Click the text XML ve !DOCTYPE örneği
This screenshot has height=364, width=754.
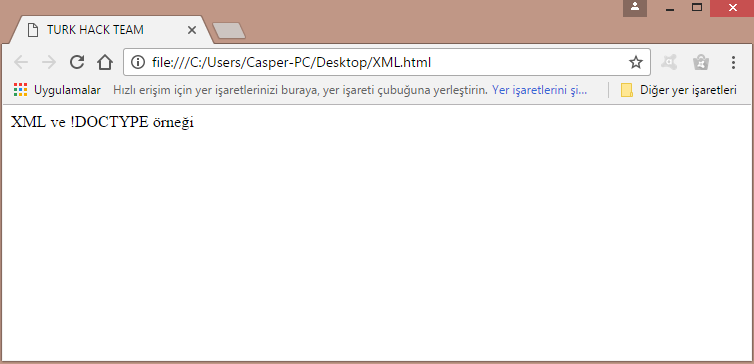(x=102, y=123)
